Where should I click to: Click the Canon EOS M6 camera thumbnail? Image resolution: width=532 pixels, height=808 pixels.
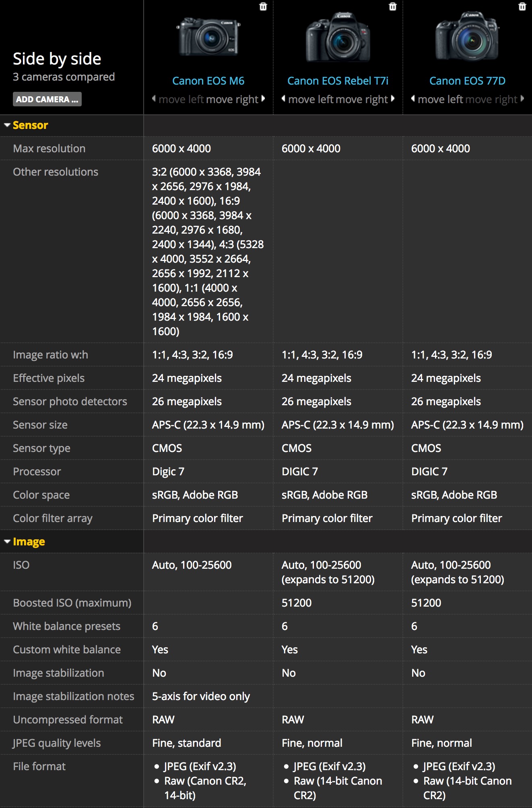point(208,37)
